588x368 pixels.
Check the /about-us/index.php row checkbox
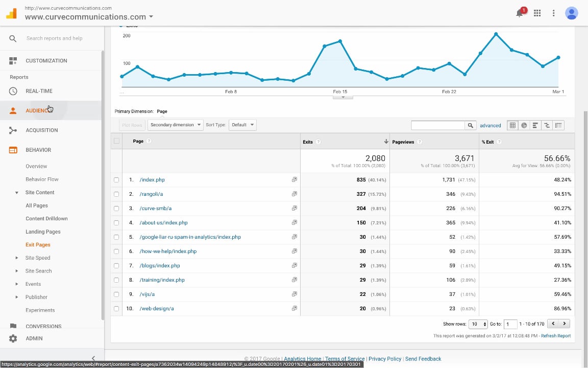[116, 223]
